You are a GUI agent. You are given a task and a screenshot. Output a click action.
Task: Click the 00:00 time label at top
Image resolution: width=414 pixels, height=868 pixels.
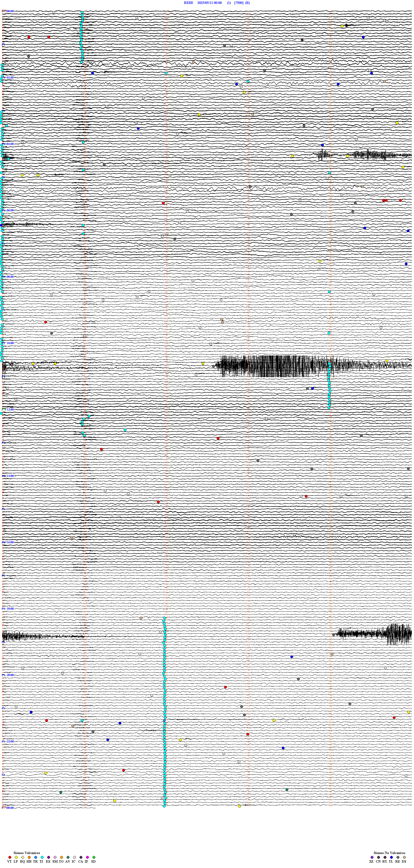pos(10,11)
